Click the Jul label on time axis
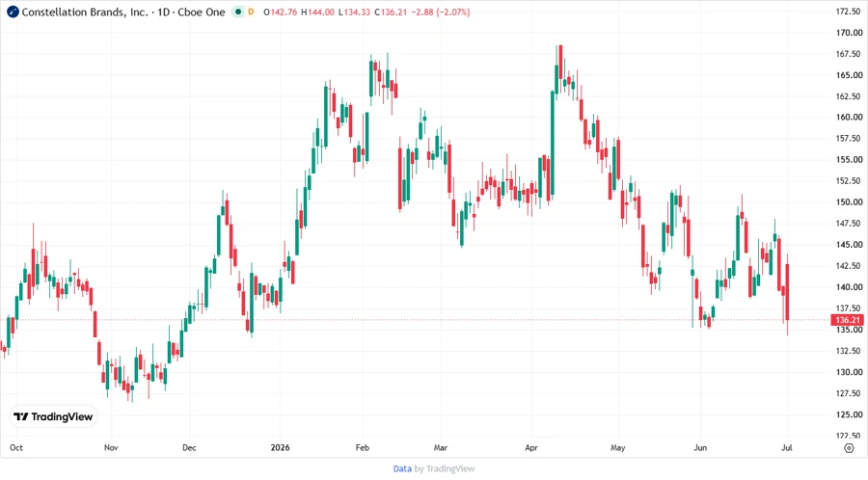Viewport: 868px width, 480px height. tap(787, 447)
